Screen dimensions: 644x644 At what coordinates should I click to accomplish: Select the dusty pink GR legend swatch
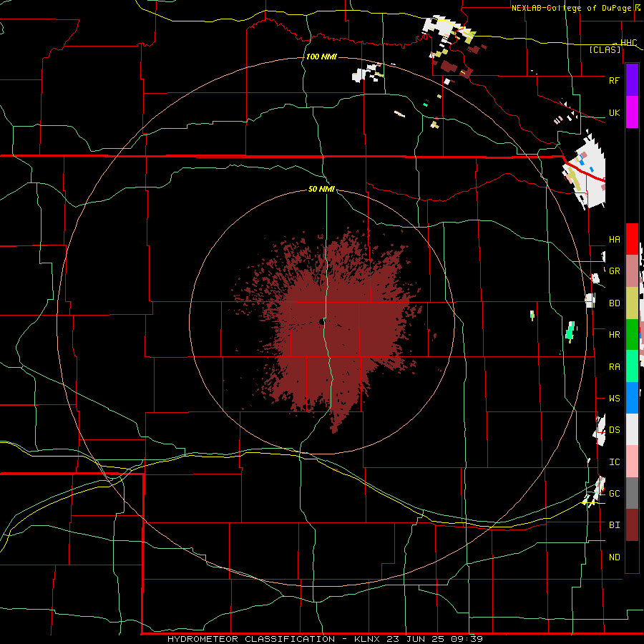(x=632, y=271)
